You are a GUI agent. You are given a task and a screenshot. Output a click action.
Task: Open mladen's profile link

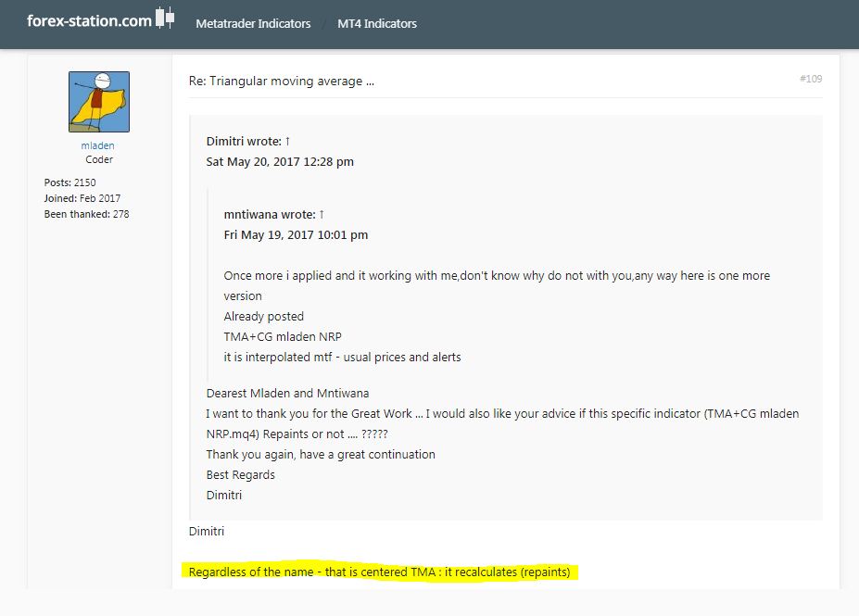click(x=97, y=145)
